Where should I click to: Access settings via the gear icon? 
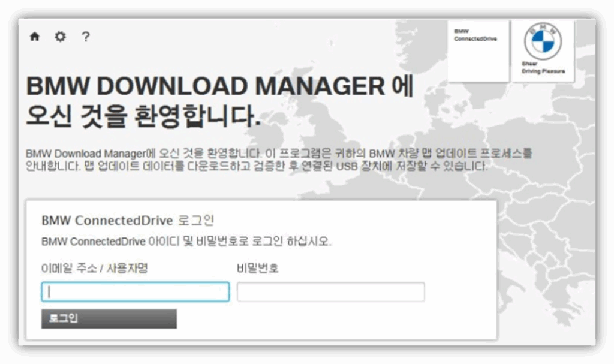click(x=60, y=37)
